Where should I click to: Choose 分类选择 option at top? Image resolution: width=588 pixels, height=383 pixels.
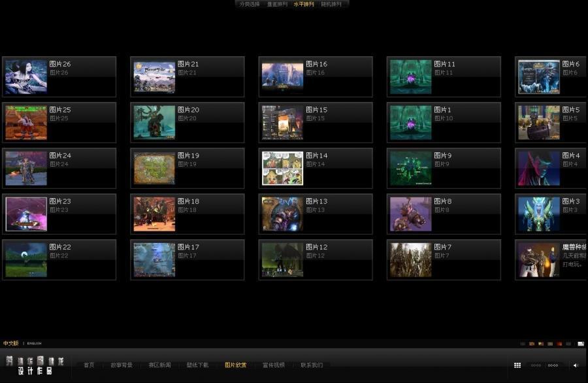pyautogui.click(x=250, y=4)
